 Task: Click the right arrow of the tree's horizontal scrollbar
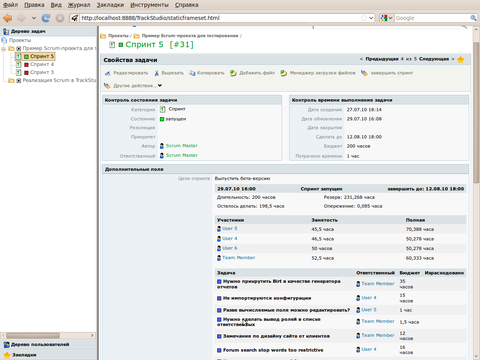pyautogui.click(x=92, y=335)
